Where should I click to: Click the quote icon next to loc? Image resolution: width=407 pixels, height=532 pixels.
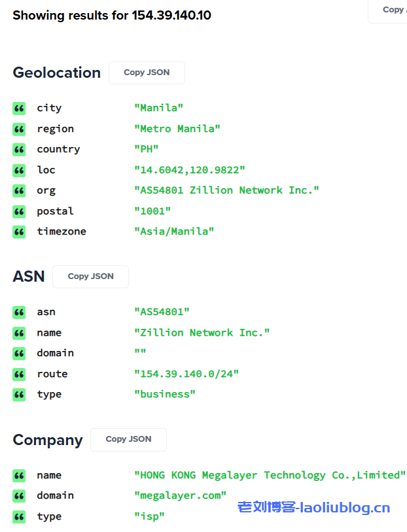(x=19, y=170)
